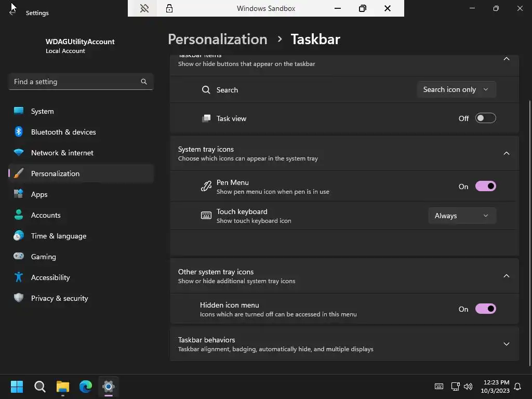
Task: Click the magnifier icon in Find a setting
Action: click(x=144, y=82)
